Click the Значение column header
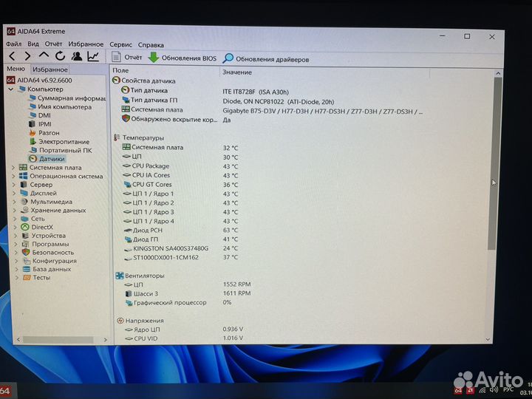 click(236, 72)
